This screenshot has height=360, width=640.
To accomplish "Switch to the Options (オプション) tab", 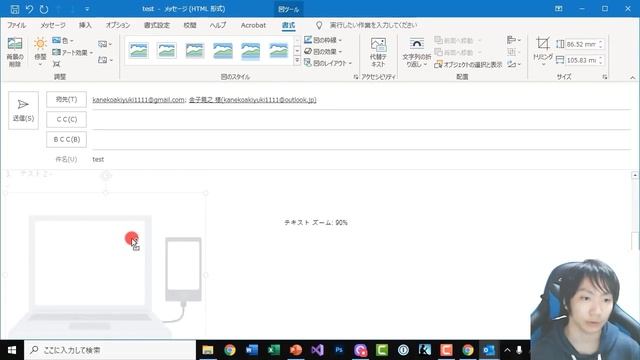I will (118, 25).
